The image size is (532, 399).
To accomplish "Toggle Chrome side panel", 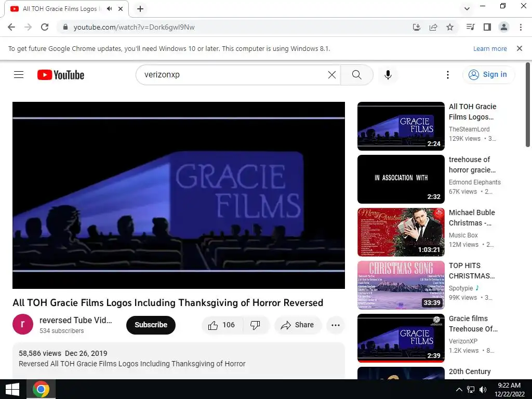I will 487,27.
